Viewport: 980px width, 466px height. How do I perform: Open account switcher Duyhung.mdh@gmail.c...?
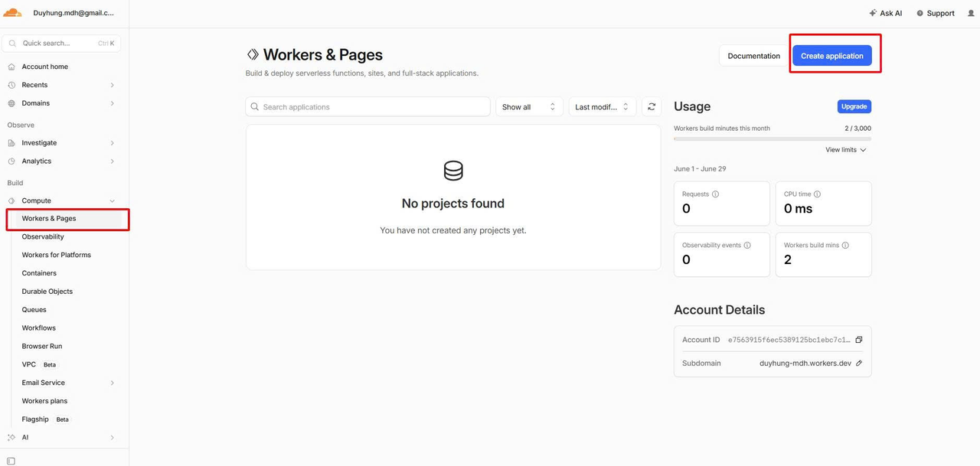[73, 13]
